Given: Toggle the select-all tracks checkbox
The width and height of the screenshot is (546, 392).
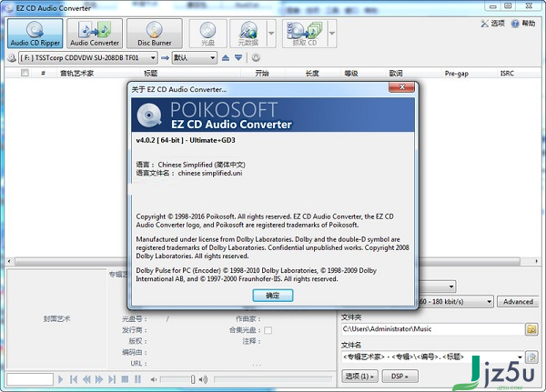Looking at the screenshot, I should pos(25,73).
